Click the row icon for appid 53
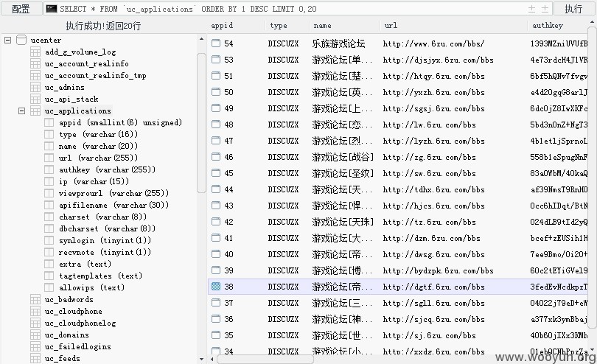Image resolution: width=597 pixels, height=364 pixels. coord(216,60)
